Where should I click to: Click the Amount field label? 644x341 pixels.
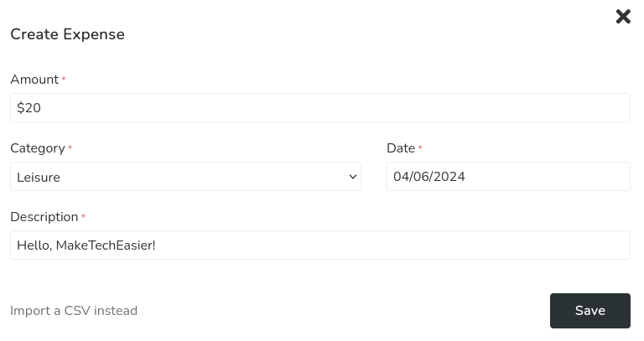click(x=34, y=80)
